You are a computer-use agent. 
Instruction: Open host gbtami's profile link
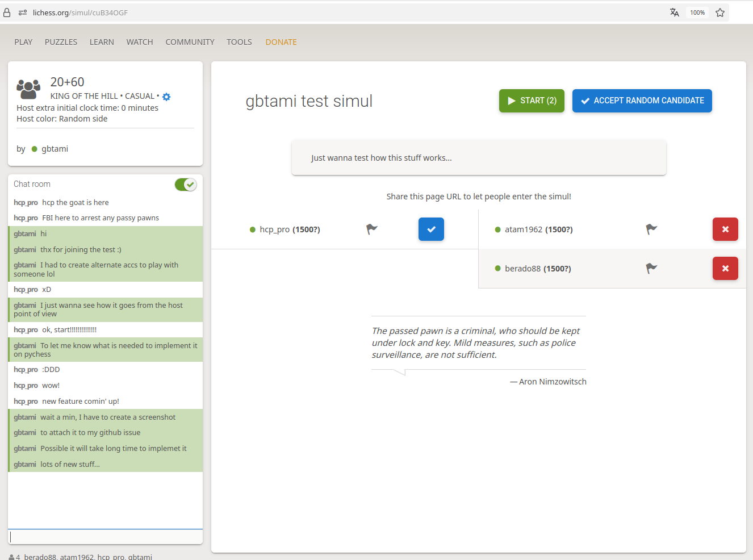55,149
